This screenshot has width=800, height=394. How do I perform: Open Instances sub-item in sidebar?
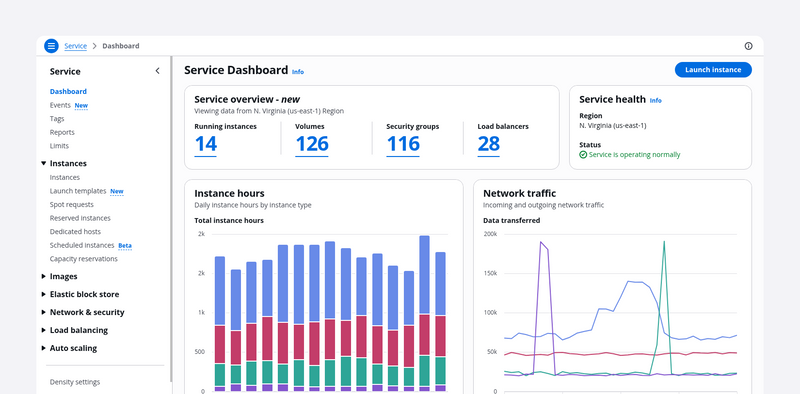[65, 178]
